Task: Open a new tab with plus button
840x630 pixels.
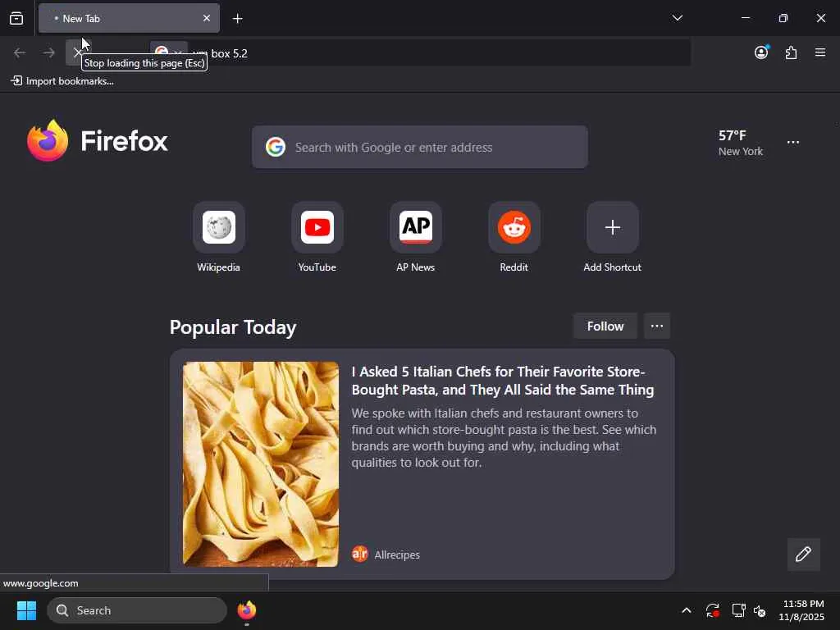Action: pos(238,19)
